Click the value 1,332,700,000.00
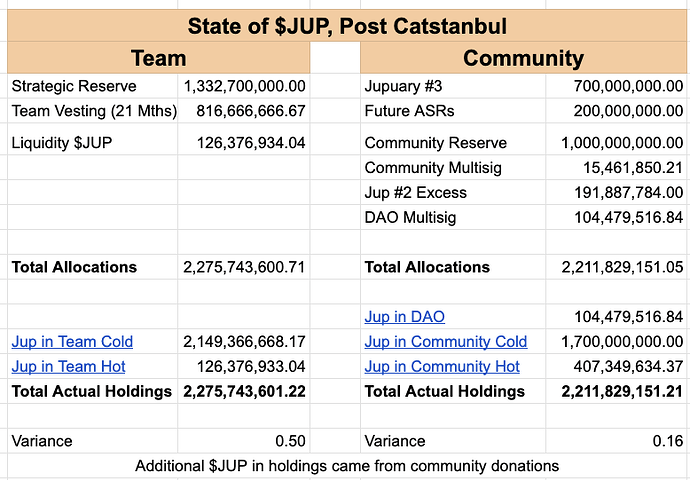Viewport: 690px width, 480px height. coord(244,86)
